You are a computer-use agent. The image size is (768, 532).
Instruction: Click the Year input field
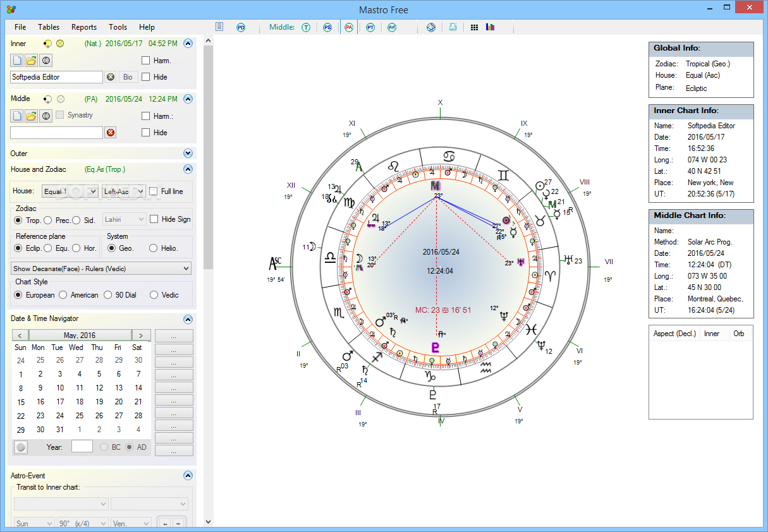coord(82,447)
